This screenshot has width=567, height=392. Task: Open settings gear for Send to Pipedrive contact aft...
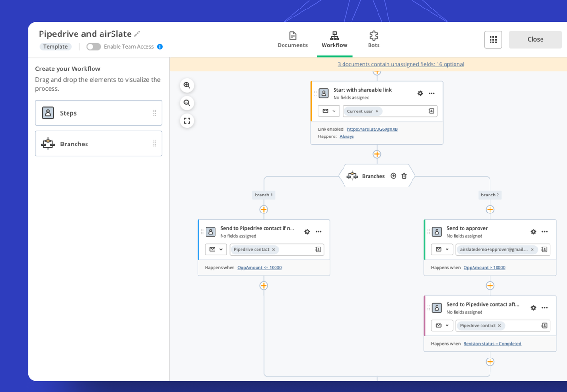(533, 308)
